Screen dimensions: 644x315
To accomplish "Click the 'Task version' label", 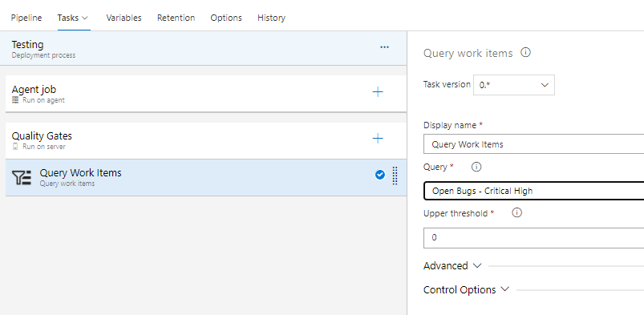I will pos(447,84).
